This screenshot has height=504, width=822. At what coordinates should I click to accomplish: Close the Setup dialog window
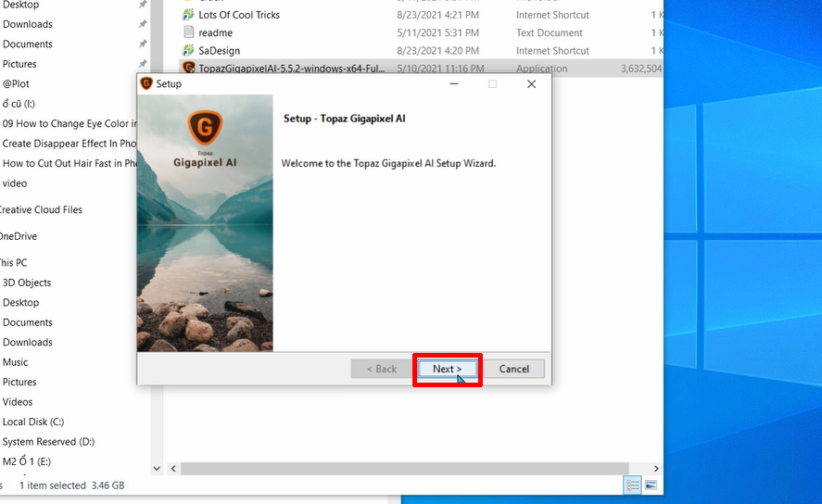(531, 83)
